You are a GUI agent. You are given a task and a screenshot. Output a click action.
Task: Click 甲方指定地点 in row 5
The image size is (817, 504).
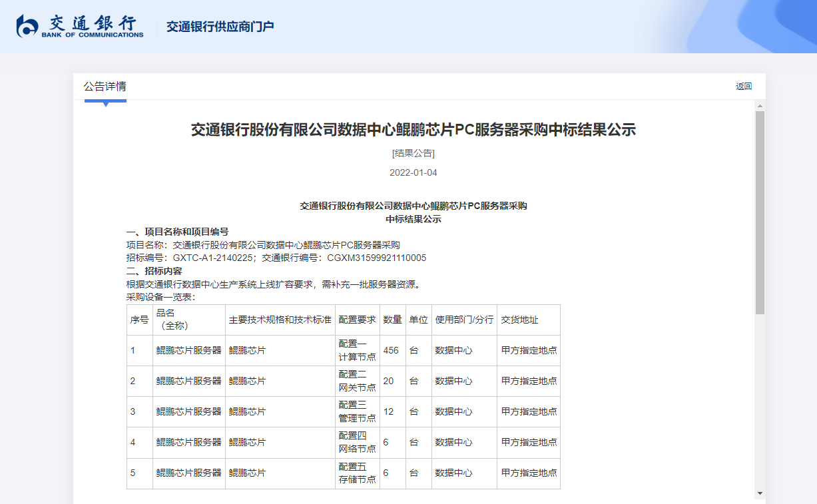[529, 473]
